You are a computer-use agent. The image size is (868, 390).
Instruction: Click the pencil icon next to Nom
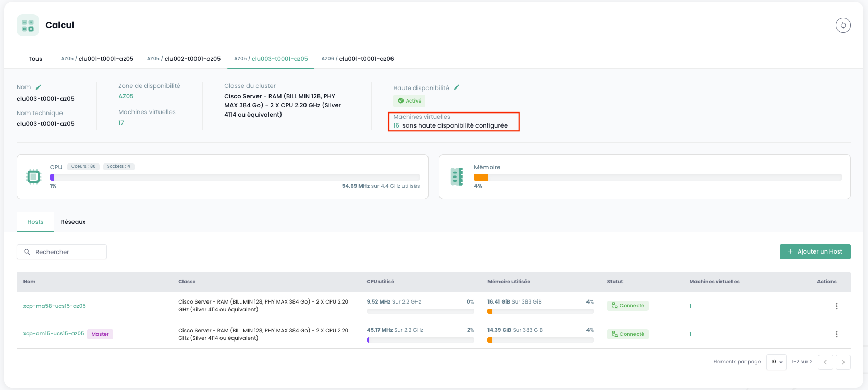pos(38,87)
